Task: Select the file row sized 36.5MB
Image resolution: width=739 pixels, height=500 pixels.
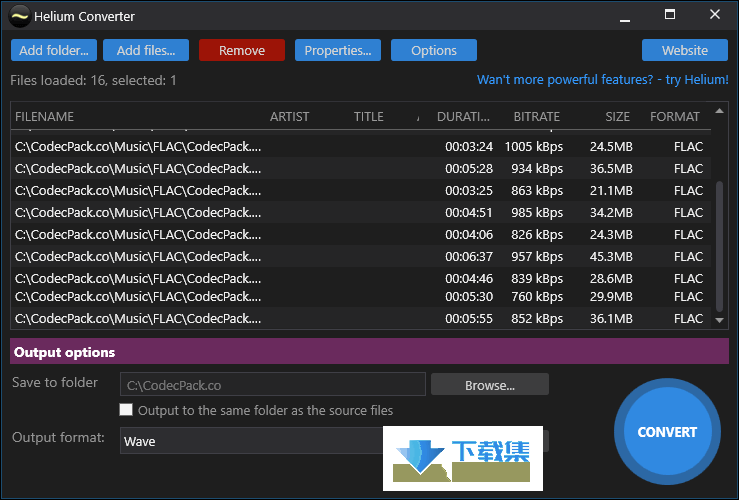Action: [361, 168]
